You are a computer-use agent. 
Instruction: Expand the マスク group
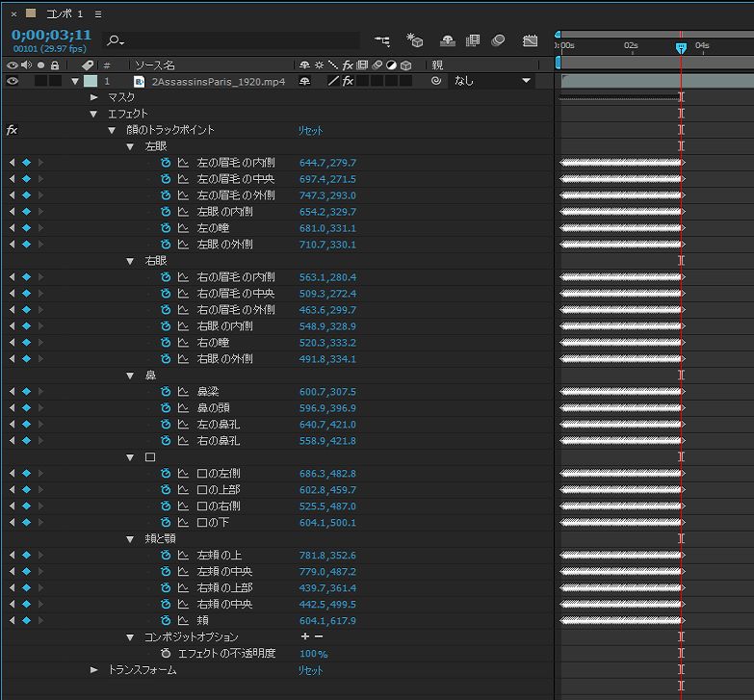[x=93, y=97]
